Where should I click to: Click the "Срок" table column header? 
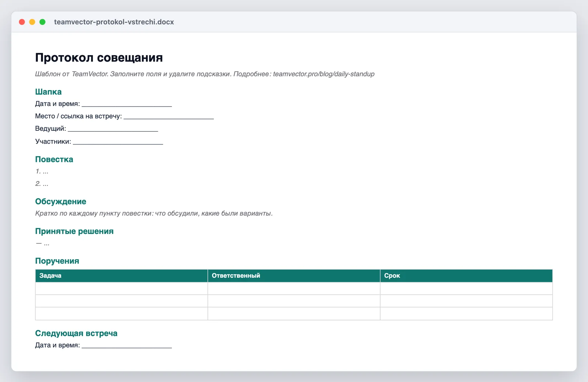point(466,276)
